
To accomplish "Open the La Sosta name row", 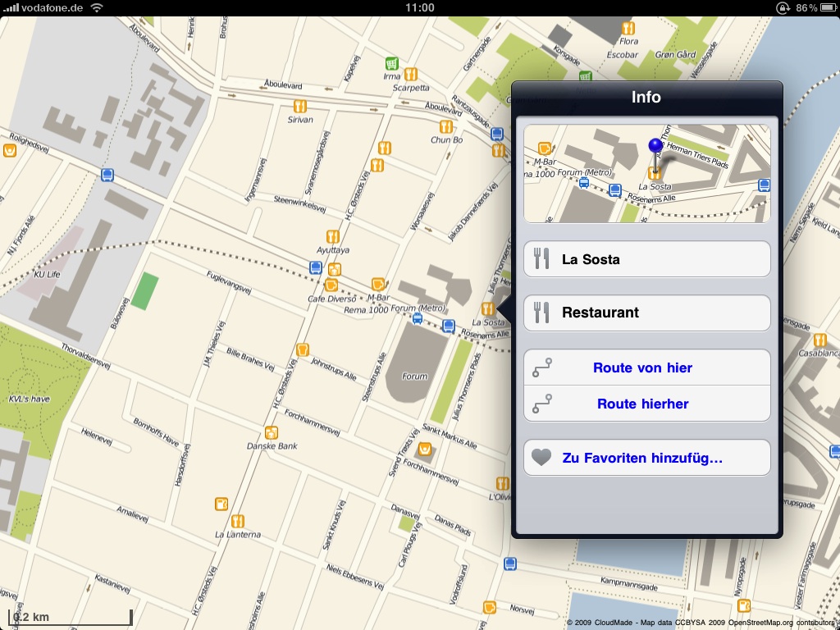I will [646, 259].
